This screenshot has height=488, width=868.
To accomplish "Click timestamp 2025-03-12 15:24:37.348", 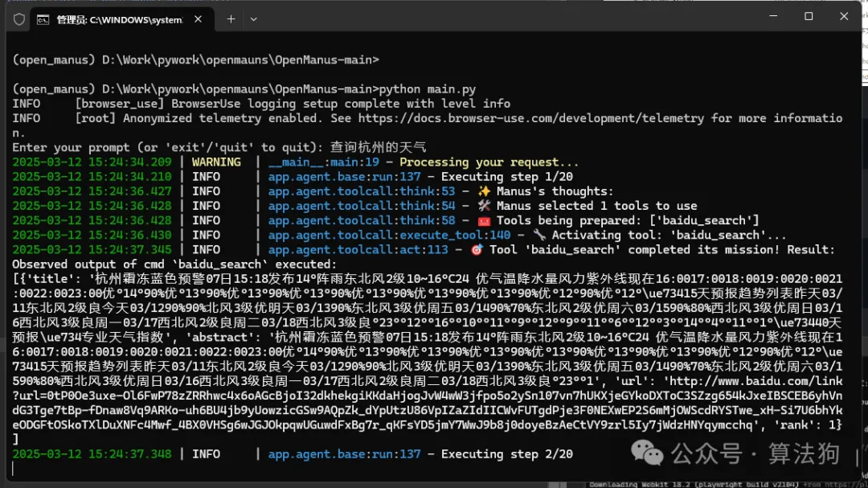I will 92,454.
